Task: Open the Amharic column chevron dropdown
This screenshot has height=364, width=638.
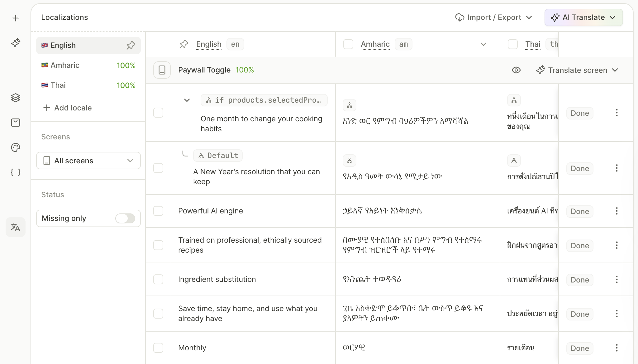Action: pos(483,44)
